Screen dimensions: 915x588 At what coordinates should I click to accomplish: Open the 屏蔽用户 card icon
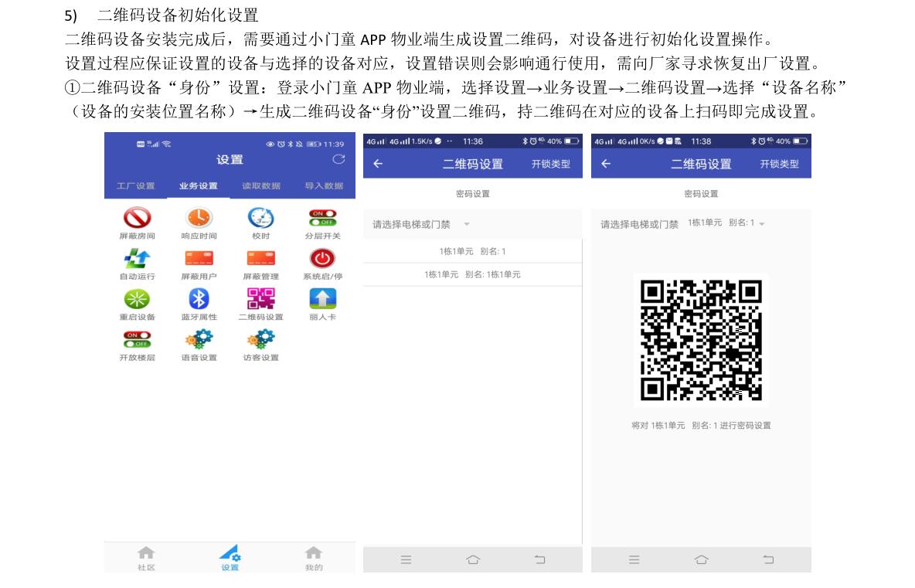[199, 258]
